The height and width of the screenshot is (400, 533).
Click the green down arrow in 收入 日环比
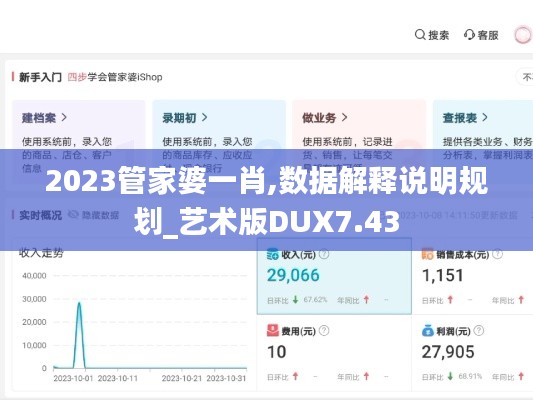(295, 300)
